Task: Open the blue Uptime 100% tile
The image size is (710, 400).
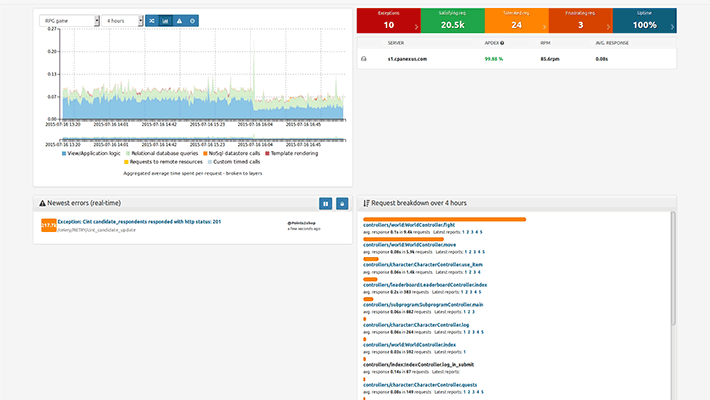Action: tap(644, 20)
